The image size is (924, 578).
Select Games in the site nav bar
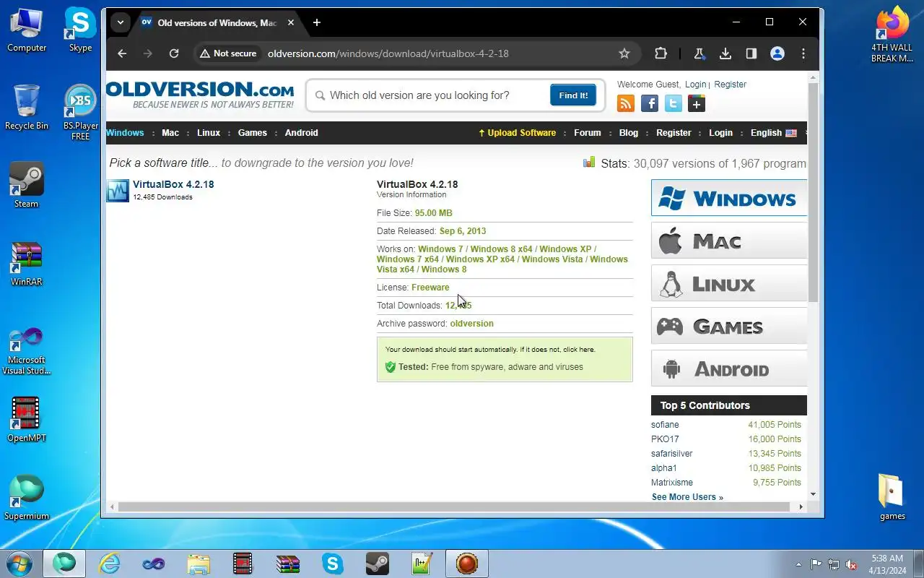[253, 133]
